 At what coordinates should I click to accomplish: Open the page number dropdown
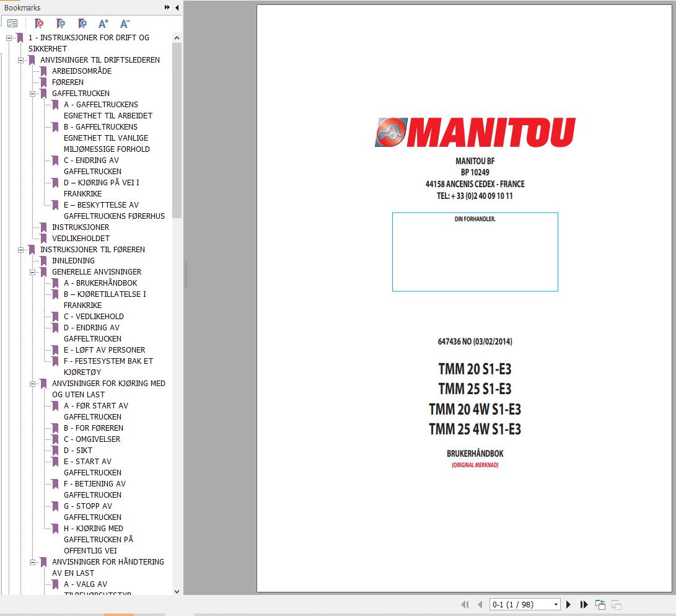[556, 605]
